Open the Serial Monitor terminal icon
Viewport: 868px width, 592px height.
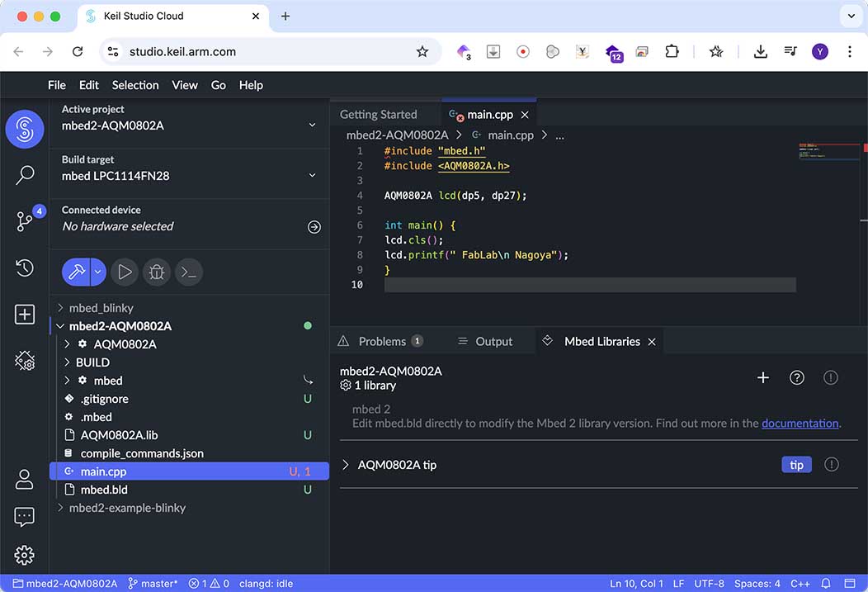[188, 272]
